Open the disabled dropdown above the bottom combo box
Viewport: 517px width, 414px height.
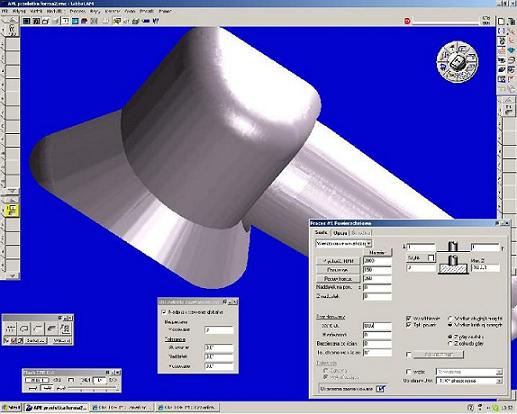469,372
